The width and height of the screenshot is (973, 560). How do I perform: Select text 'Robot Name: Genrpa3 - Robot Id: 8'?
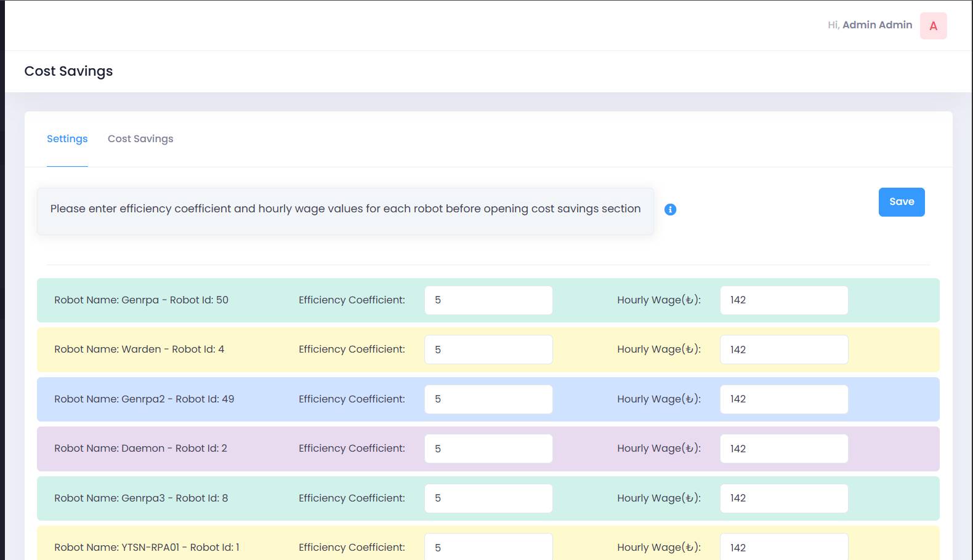pyautogui.click(x=141, y=498)
